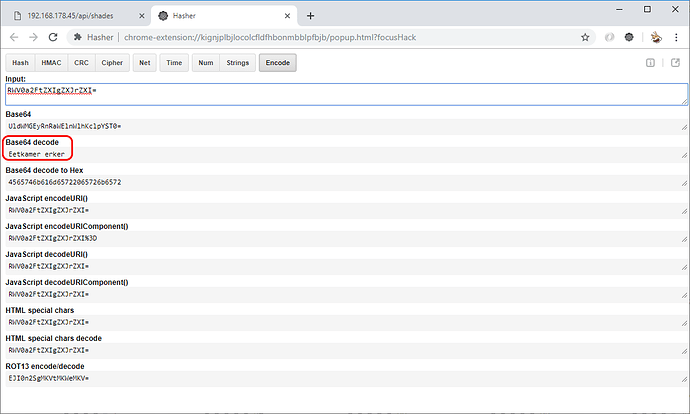This screenshot has width=690, height=414.
Task: Click the Base64 field resize handle
Action: [684, 128]
